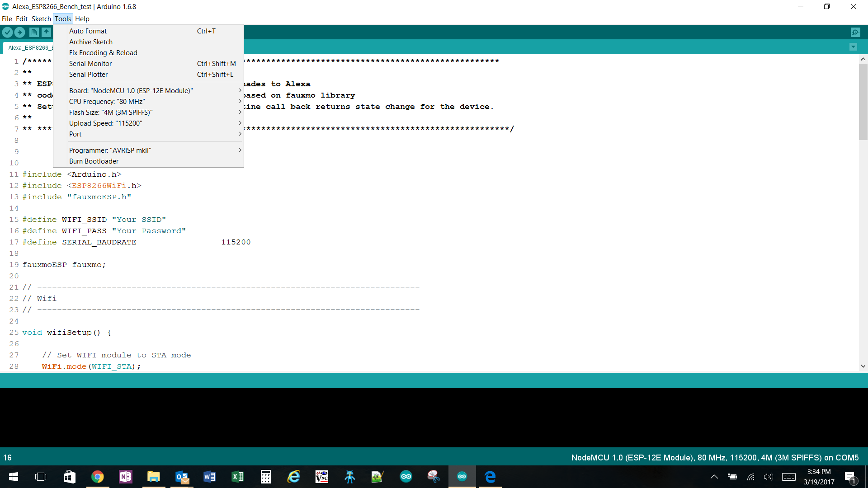Select Auto Format from the Tools menu
Viewport: 868px width, 488px height.
pyautogui.click(x=88, y=31)
